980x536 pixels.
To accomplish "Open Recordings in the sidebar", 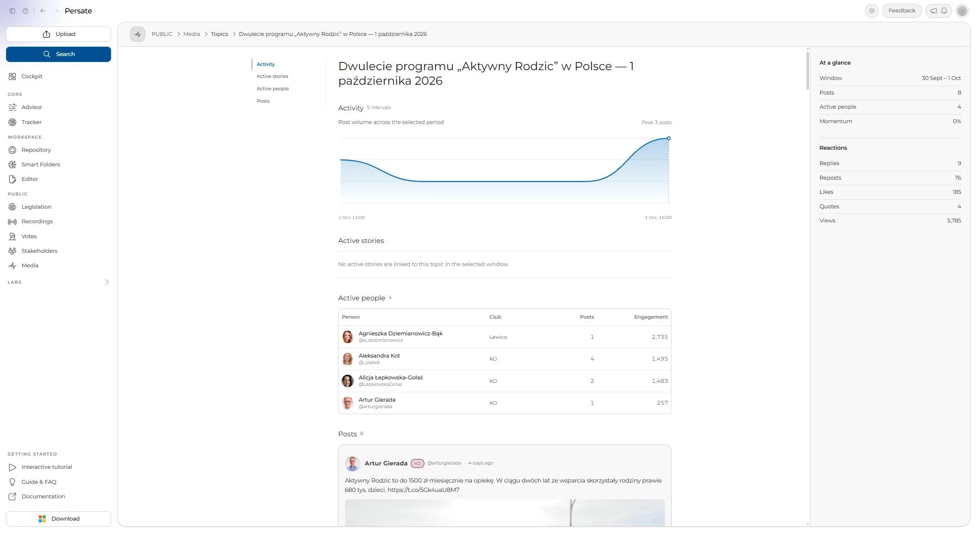I will click(59, 222).
